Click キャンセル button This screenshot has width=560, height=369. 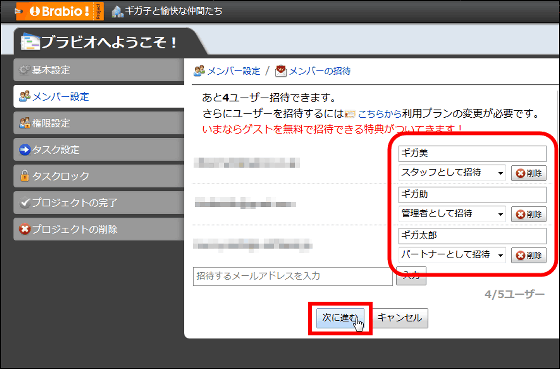[400, 318]
